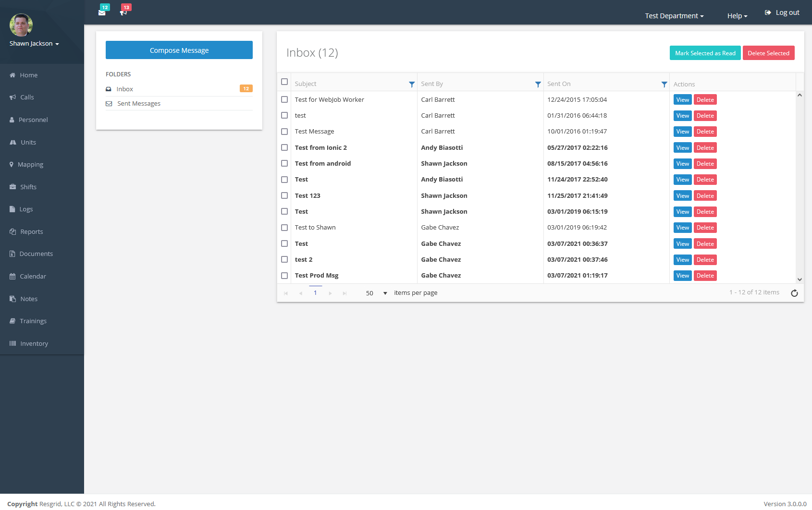The image size is (812, 510).
Task: Expand the Shawn Jackson profile dropdown
Action: [x=34, y=43]
